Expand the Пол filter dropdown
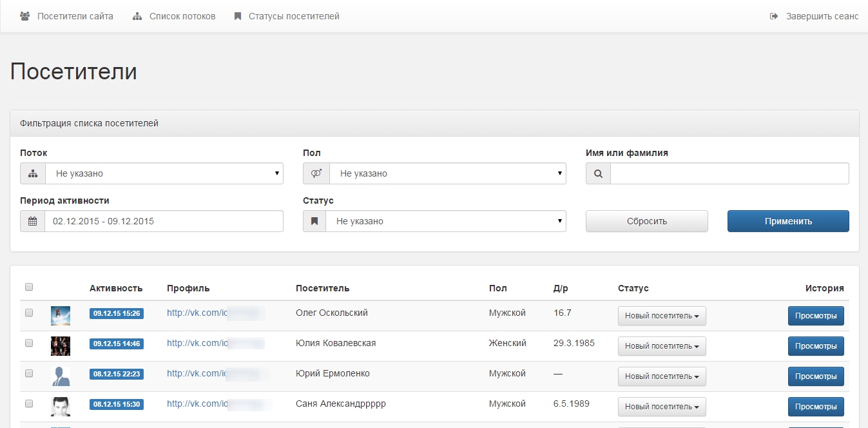The width and height of the screenshot is (868, 428). click(x=447, y=173)
